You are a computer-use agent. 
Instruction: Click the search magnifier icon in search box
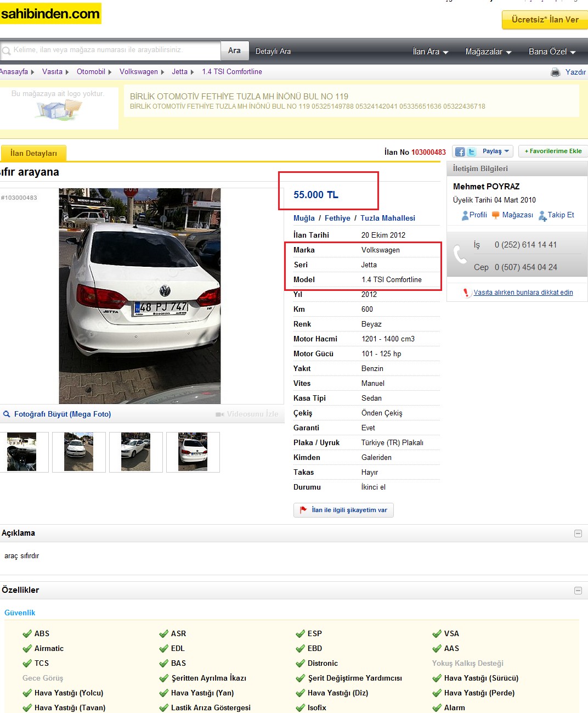tap(7, 51)
